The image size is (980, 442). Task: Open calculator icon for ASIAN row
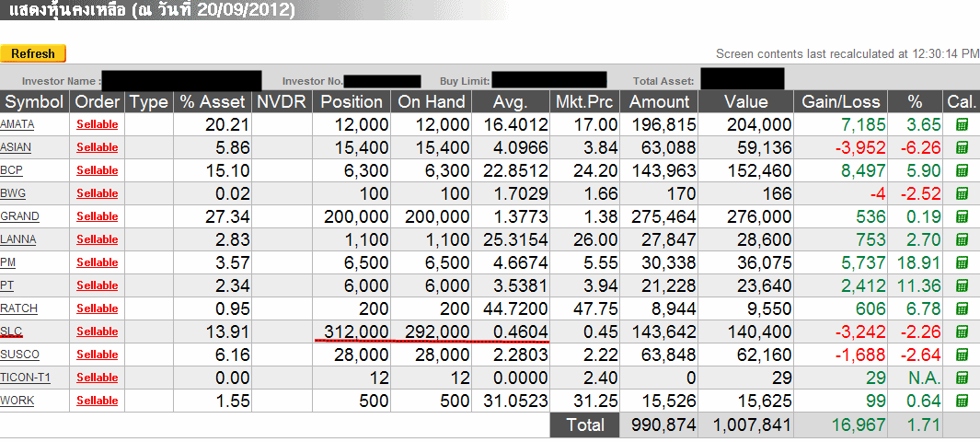click(962, 147)
